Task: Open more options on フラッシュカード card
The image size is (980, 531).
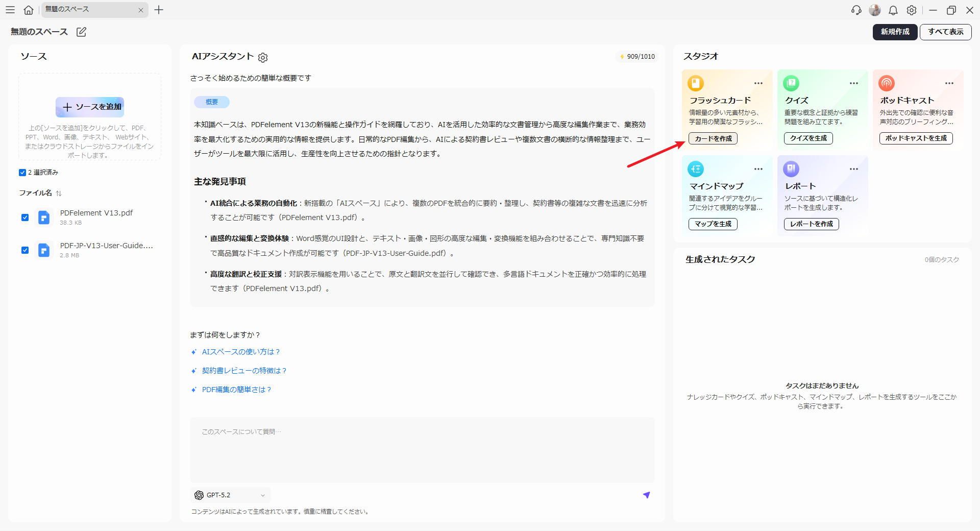Action: [758, 83]
